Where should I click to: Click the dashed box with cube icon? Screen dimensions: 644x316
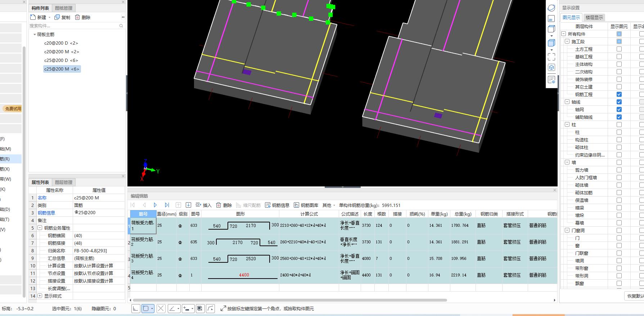point(551,67)
